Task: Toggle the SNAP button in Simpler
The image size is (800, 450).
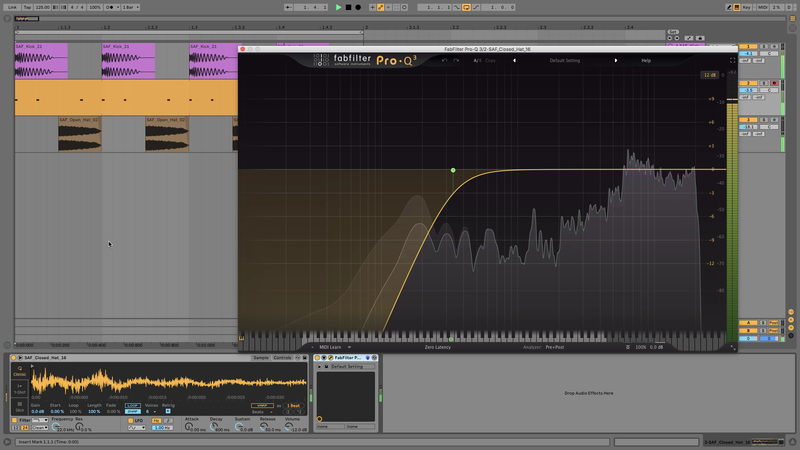Action: click(x=133, y=411)
